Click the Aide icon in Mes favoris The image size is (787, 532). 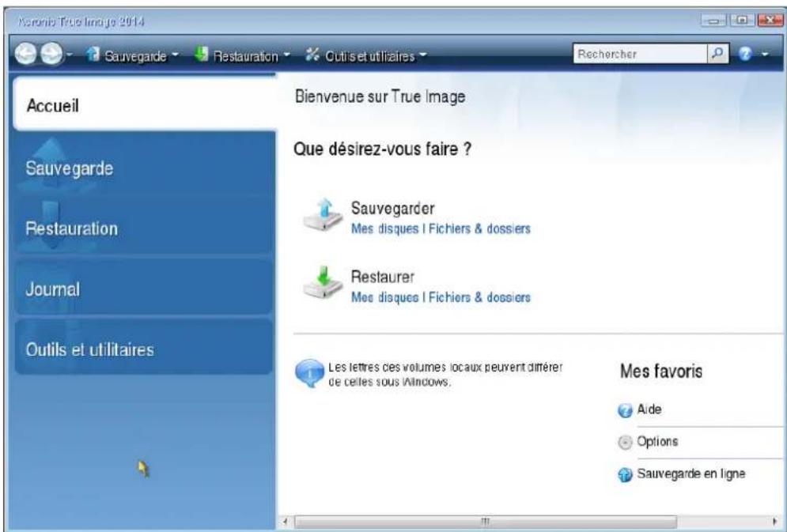[625, 411]
